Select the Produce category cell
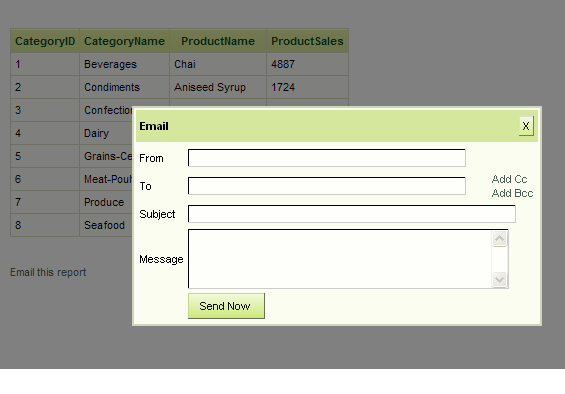 coord(106,202)
